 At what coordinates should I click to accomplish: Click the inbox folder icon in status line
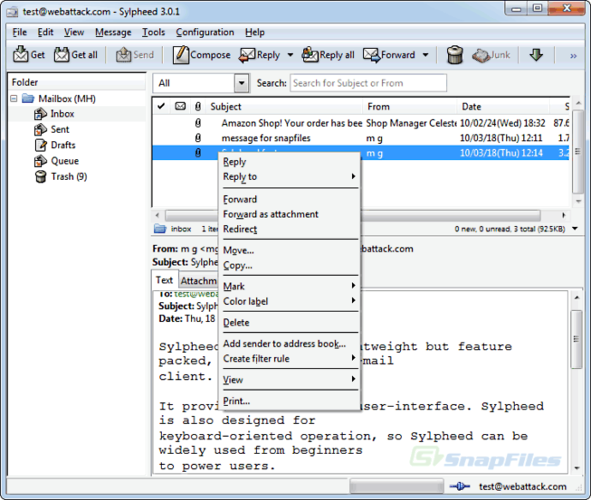click(x=160, y=228)
